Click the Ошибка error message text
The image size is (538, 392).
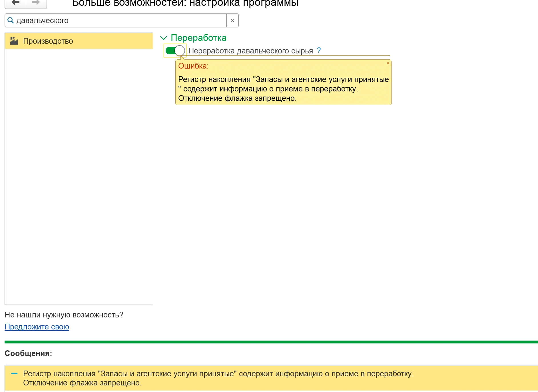point(283,89)
